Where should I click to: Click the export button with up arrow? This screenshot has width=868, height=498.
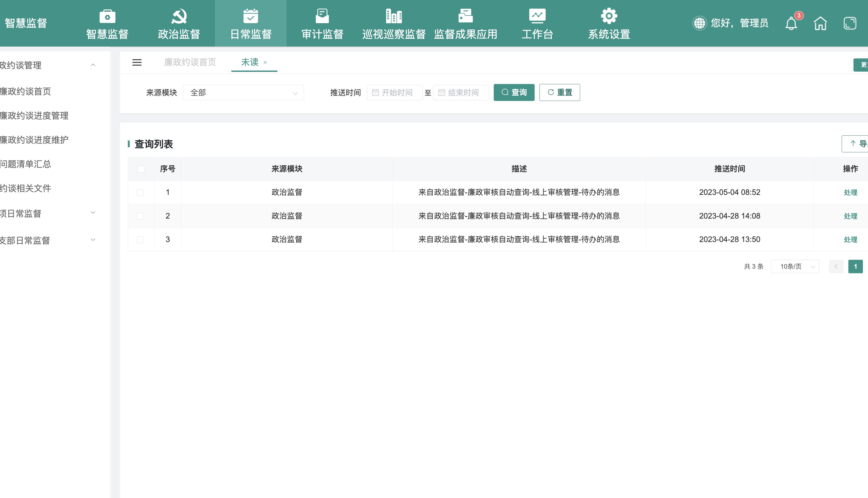tap(855, 144)
